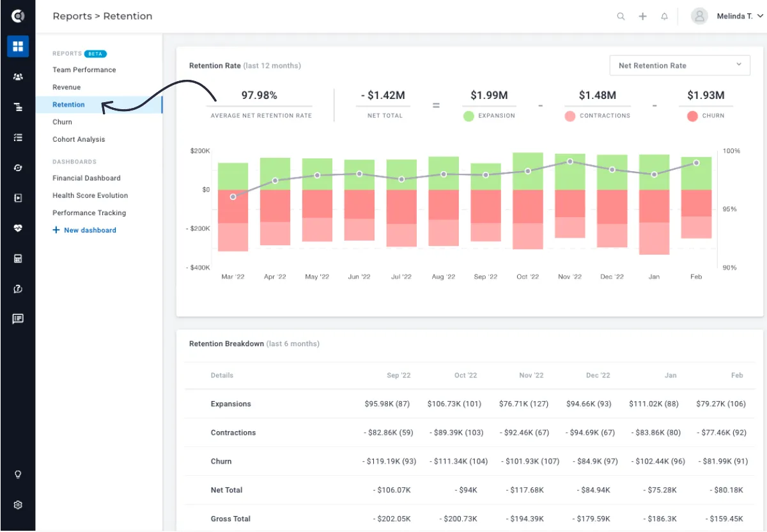Open Team Performance report
Image resolution: width=767 pixels, height=532 pixels.
84,70
